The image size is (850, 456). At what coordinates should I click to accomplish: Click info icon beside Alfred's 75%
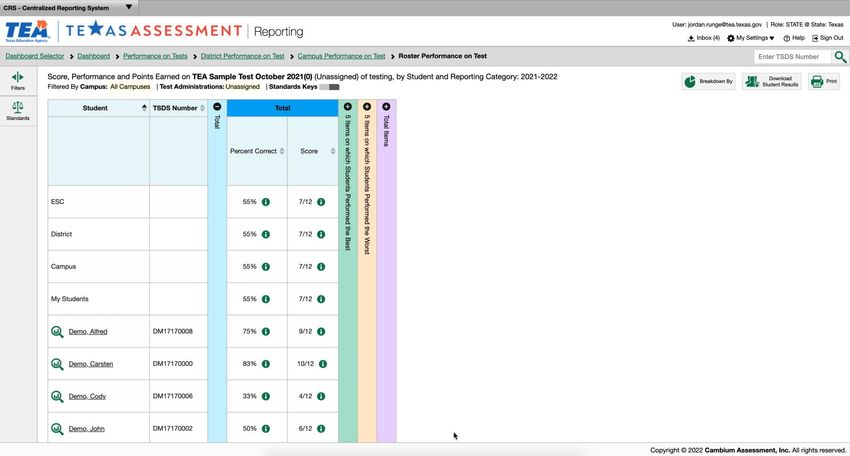(x=266, y=331)
